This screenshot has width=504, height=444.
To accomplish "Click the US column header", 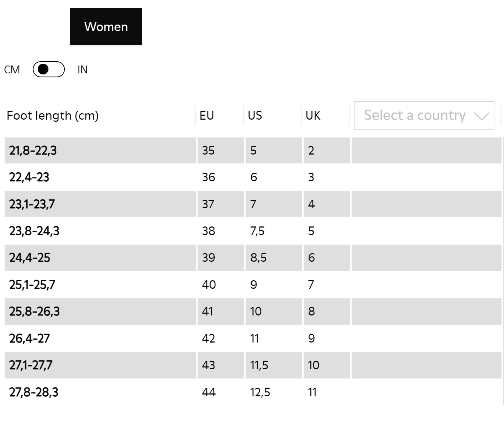I will (255, 115).
